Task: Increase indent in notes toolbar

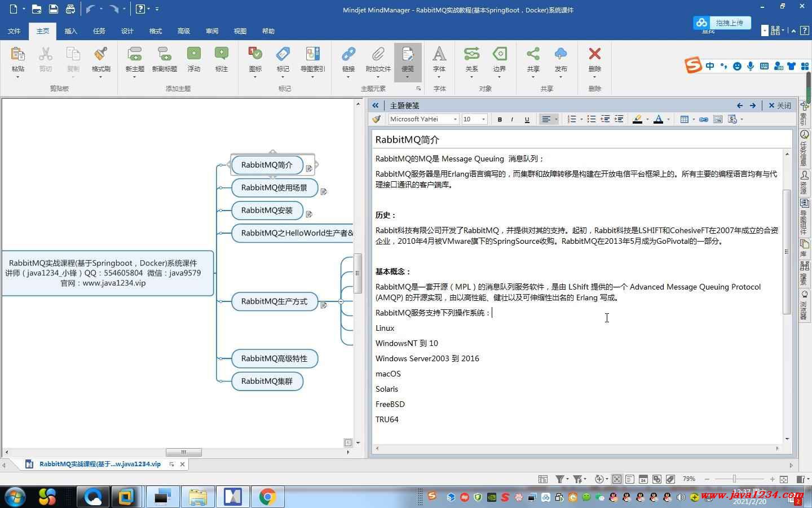Action: pyautogui.click(x=619, y=119)
